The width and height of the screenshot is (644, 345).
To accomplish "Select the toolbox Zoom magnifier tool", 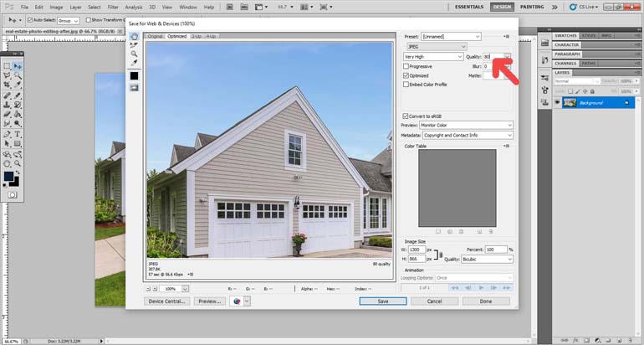I will tap(18, 163).
